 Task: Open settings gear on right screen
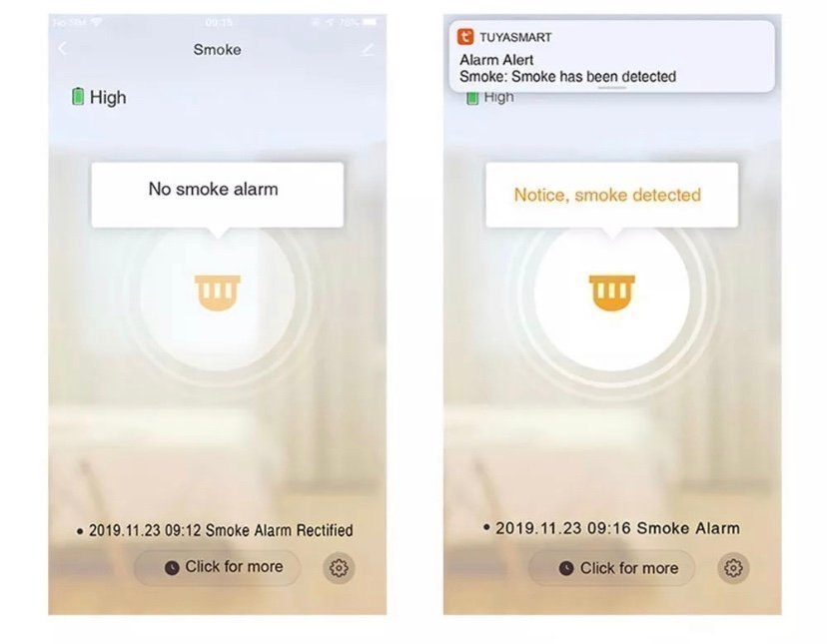click(733, 568)
